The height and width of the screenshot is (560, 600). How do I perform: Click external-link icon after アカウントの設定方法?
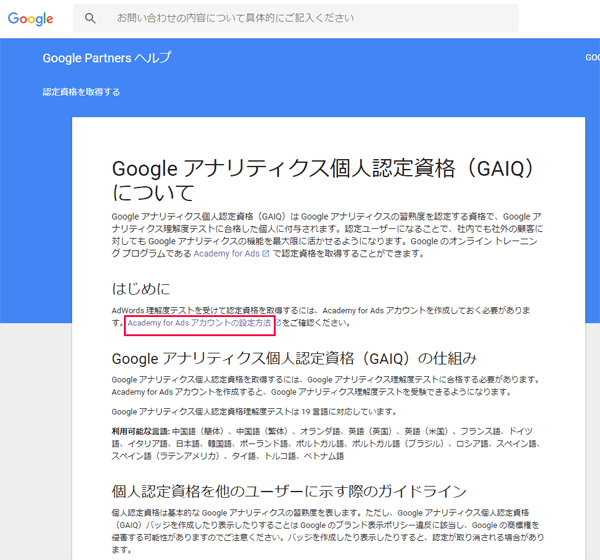(278, 323)
